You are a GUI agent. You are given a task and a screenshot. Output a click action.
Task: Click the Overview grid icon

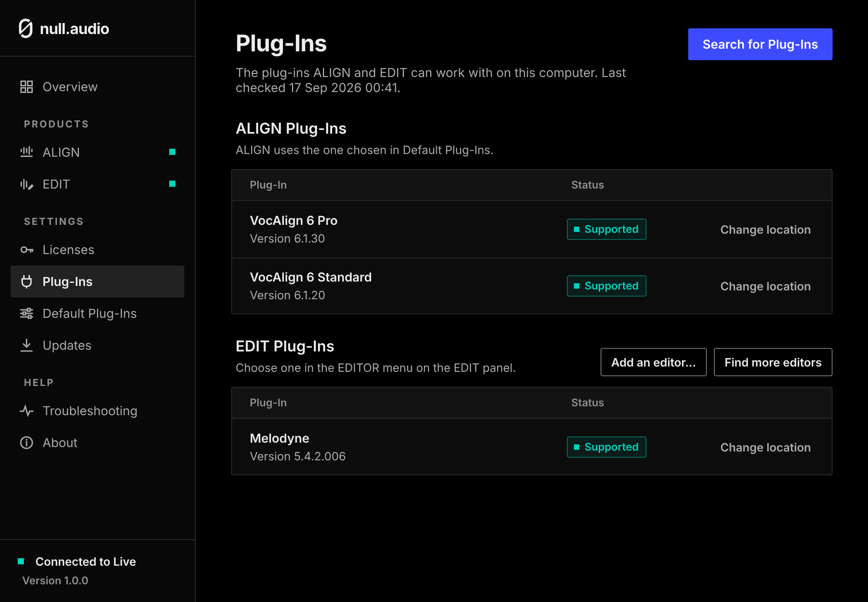point(27,87)
